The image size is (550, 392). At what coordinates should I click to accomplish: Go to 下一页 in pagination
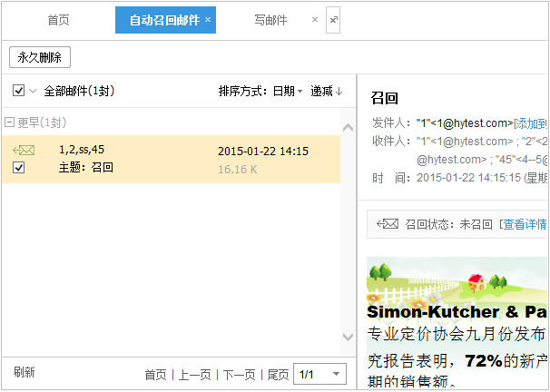tap(240, 375)
